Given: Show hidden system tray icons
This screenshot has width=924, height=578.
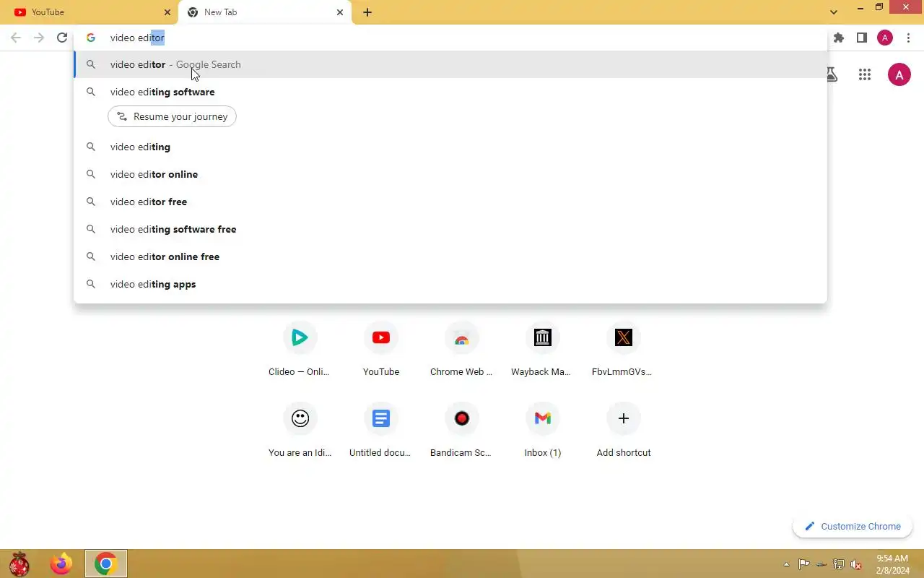Looking at the screenshot, I should tap(787, 564).
